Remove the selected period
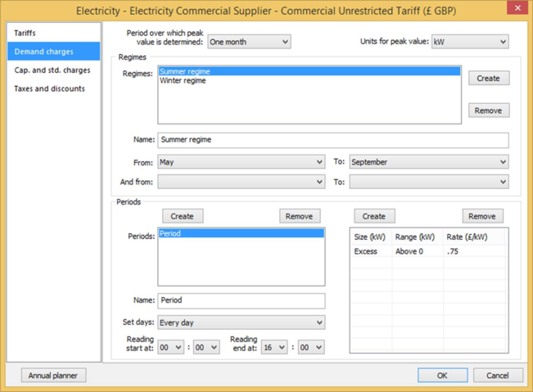The height and width of the screenshot is (392, 533). tap(299, 216)
